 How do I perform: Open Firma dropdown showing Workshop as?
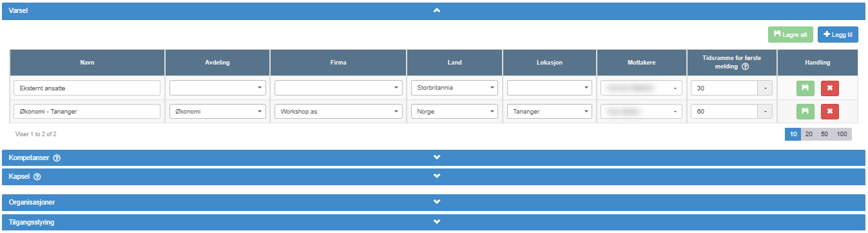(x=338, y=112)
